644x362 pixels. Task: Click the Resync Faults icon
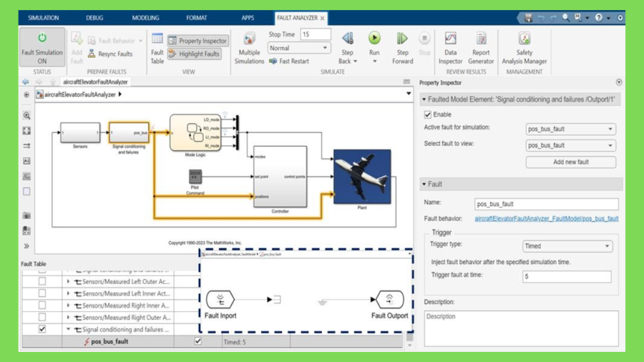[x=92, y=54]
